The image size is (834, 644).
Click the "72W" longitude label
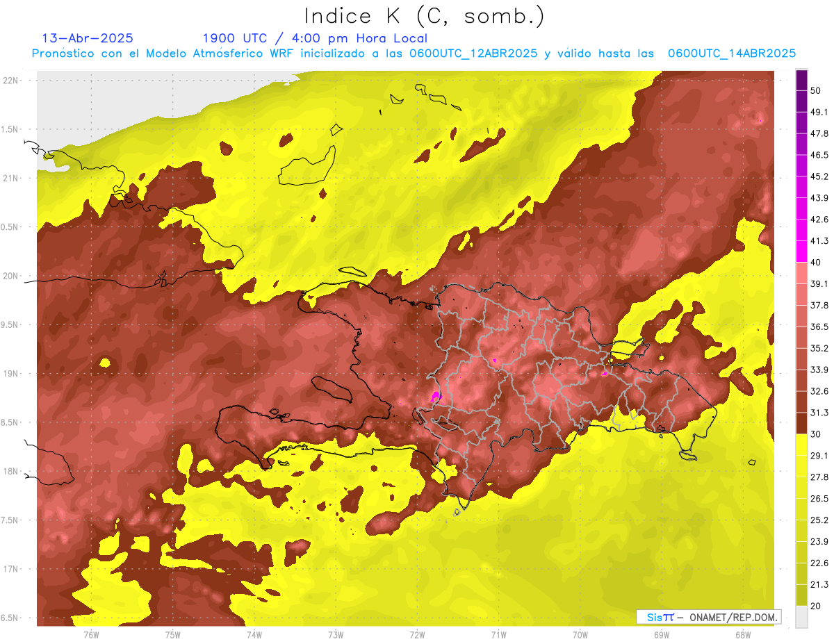coord(417,635)
